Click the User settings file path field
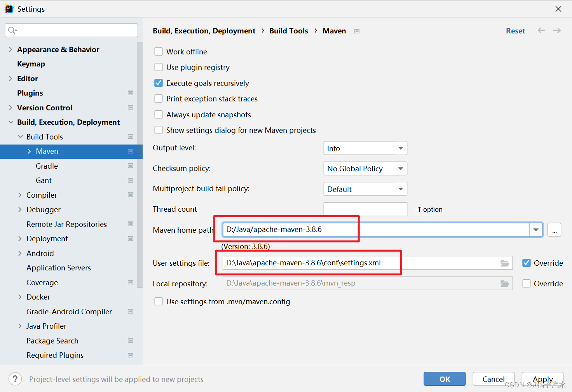572x392 pixels. click(368, 263)
